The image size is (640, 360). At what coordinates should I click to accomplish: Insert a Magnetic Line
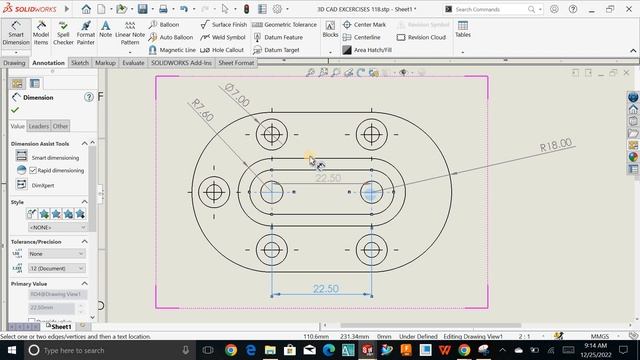(x=172, y=50)
